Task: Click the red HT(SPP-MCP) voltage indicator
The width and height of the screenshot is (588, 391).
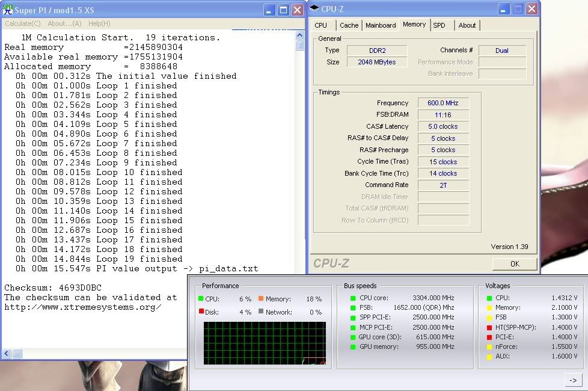Action: [489, 328]
